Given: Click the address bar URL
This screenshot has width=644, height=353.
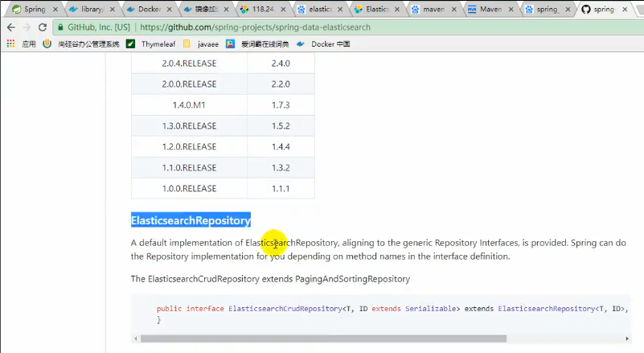Looking at the screenshot, I should (x=255, y=27).
